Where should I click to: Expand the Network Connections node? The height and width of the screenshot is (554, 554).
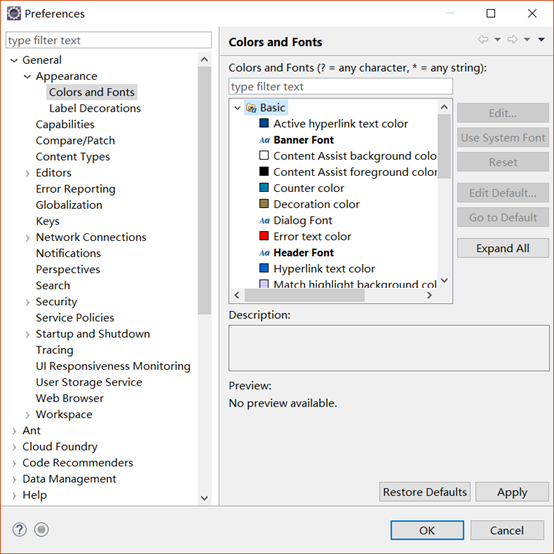coord(28,238)
